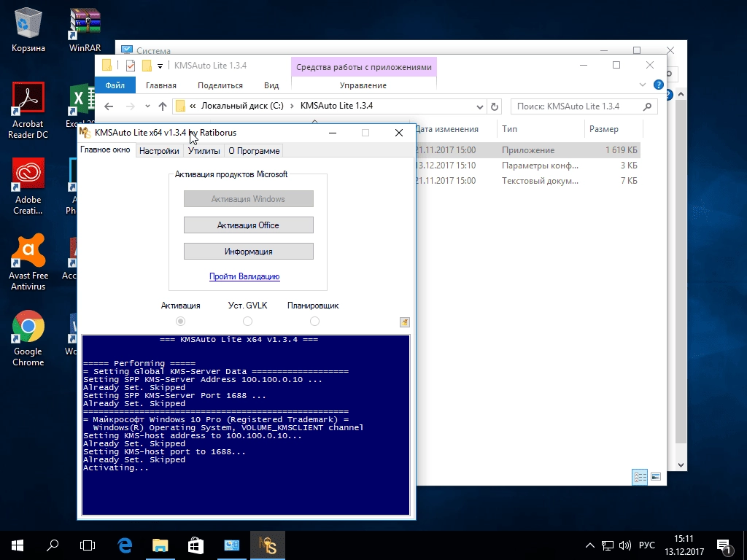The height and width of the screenshot is (560, 747).
Task: Switch to System window taskbar icon
Action: tap(231, 545)
